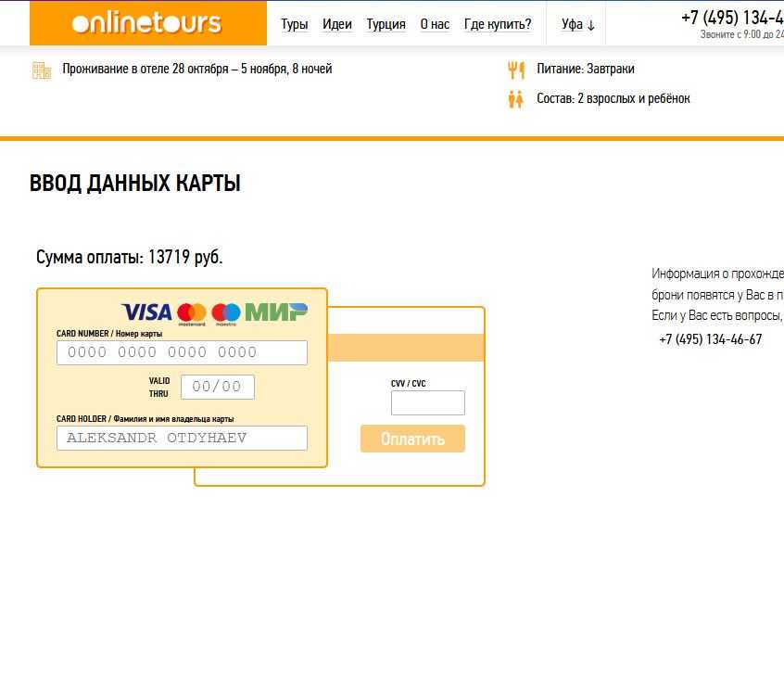
Task: Click the hotel building icon
Action: [x=42, y=70]
